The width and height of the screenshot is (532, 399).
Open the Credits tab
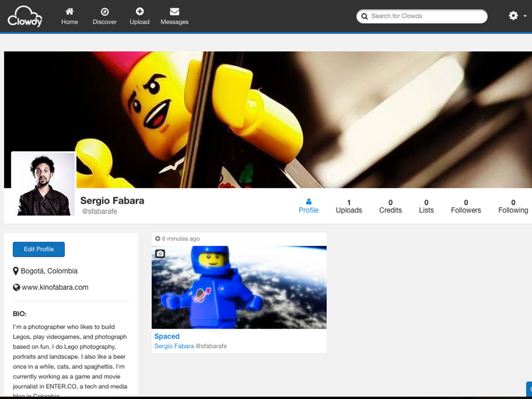[390, 206]
